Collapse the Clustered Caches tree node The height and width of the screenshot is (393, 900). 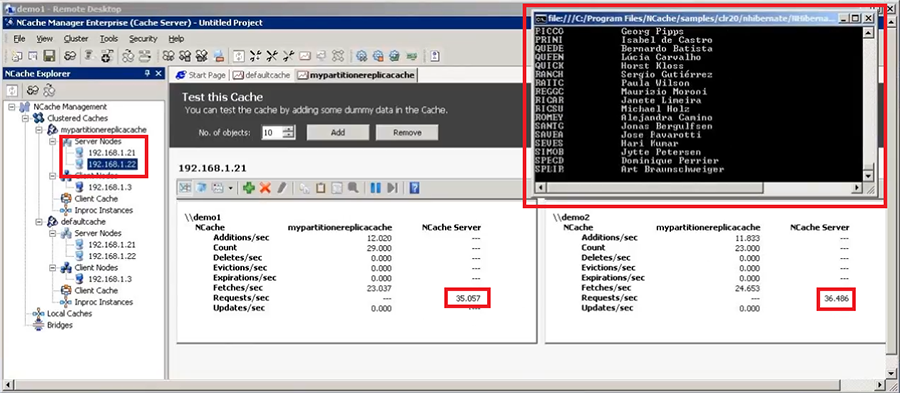click(x=25, y=118)
